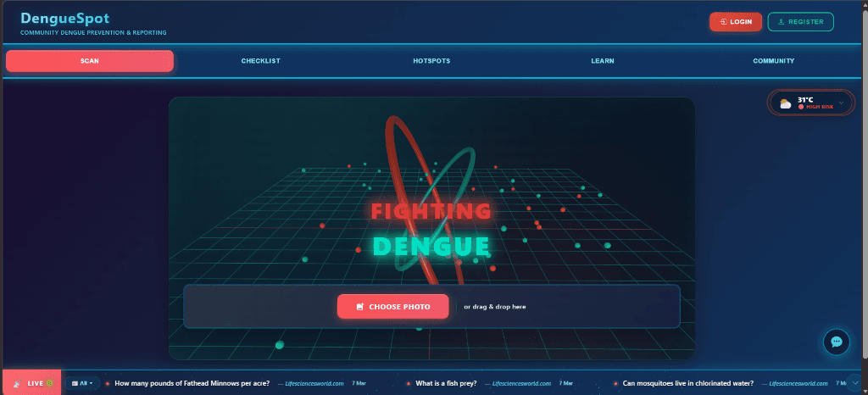Click the weather cloud icon in risk widget
Screen dimensions: 868x395
click(786, 103)
